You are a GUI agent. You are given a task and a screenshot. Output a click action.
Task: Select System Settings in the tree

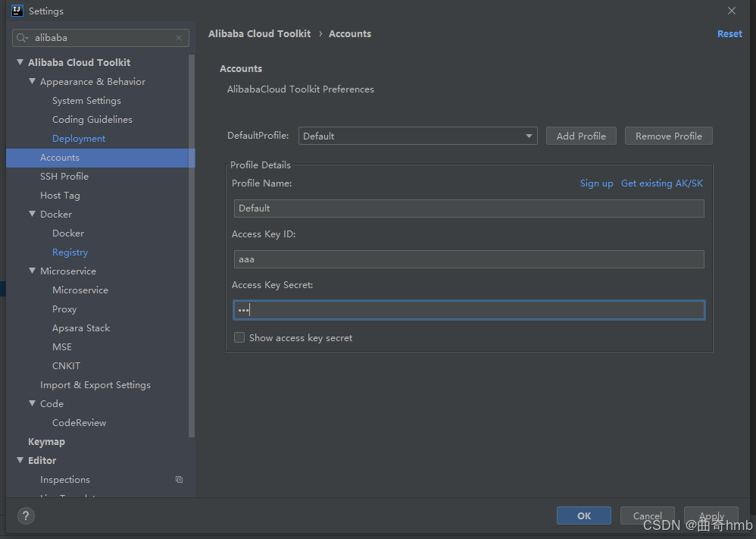(x=87, y=101)
